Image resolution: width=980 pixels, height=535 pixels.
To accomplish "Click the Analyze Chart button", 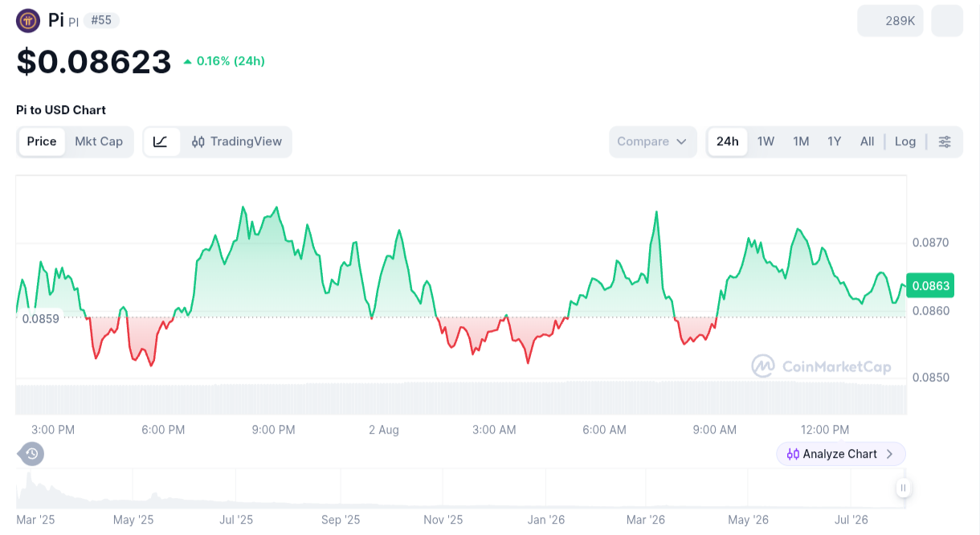I will tap(841, 454).
